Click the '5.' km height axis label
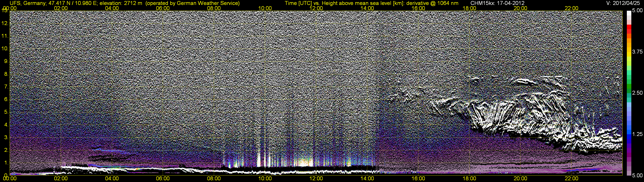The image size is (644, 182). point(6,112)
